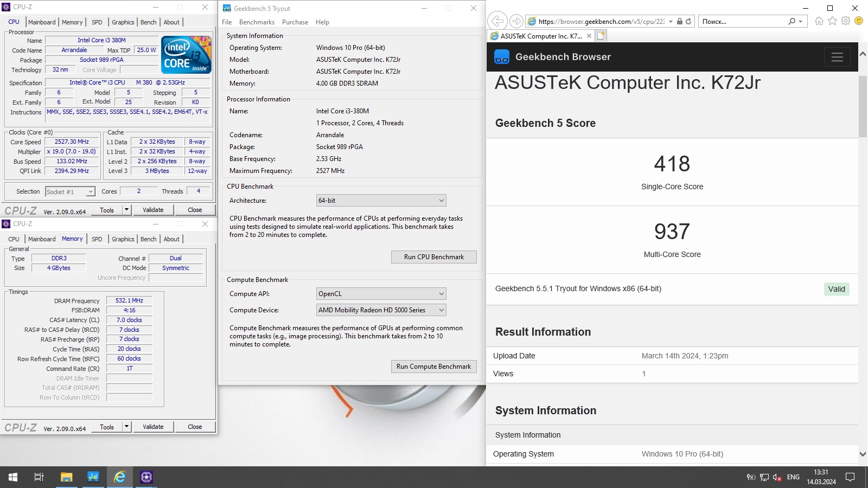Open the Geekbench Benchmarks menu
The image size is (868, 488).
[257, 22]
